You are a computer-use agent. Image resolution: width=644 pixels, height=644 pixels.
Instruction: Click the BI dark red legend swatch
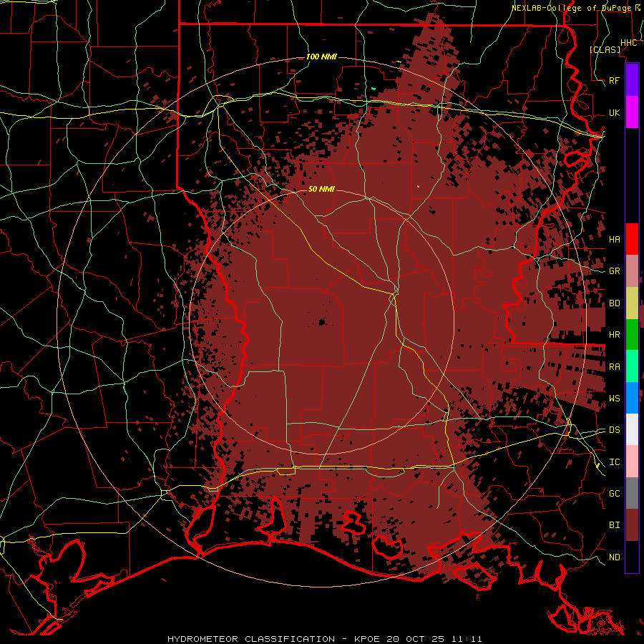[632, 525]
